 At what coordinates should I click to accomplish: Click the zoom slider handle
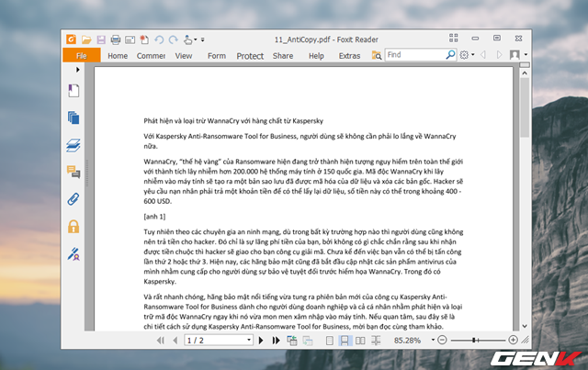click(x=474, y=340)
